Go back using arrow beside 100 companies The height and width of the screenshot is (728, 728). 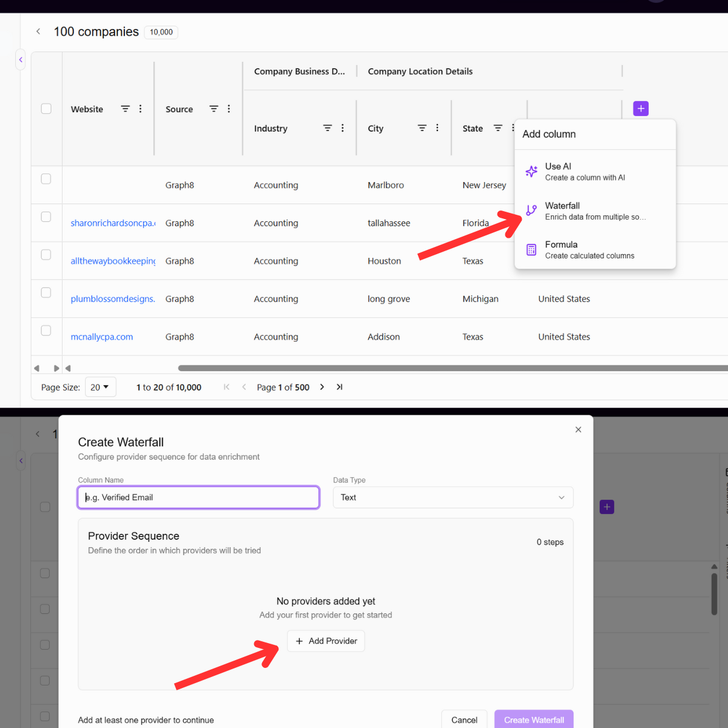coord(38,31)
